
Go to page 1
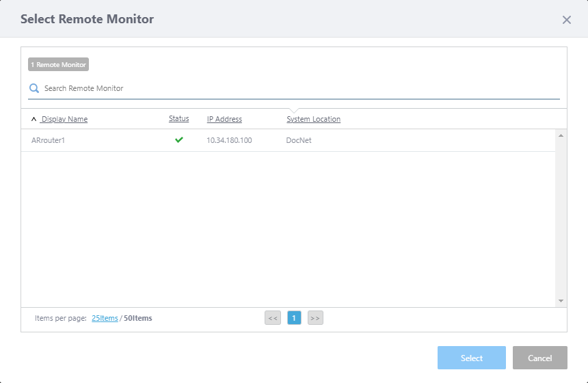(x=294, y=318)
